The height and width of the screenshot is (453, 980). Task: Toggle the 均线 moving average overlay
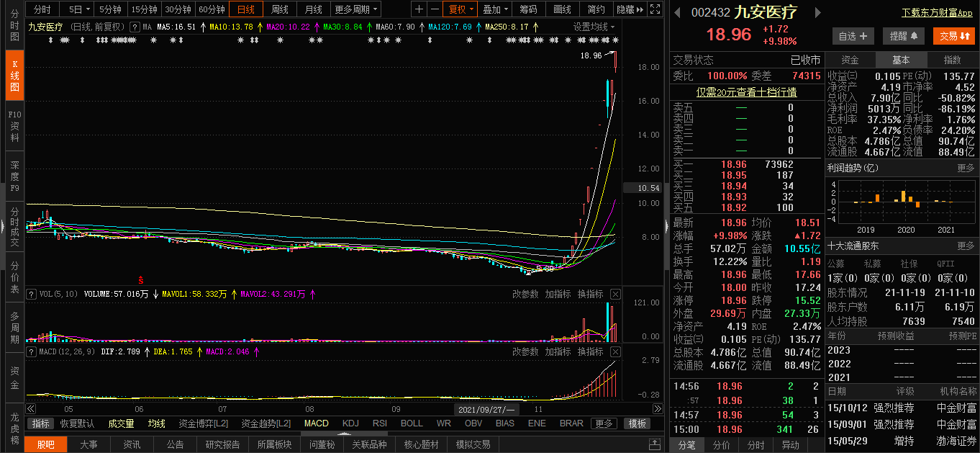pos(156,423)
